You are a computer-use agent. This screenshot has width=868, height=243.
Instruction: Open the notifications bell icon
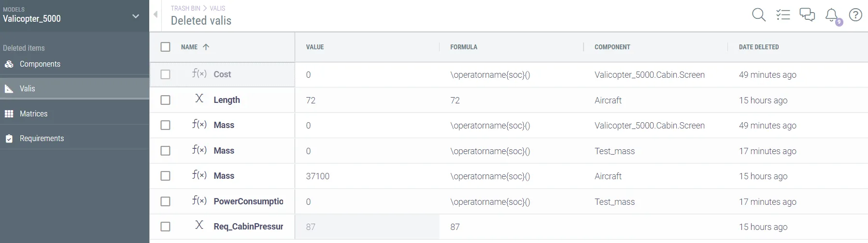coord(831,15)
